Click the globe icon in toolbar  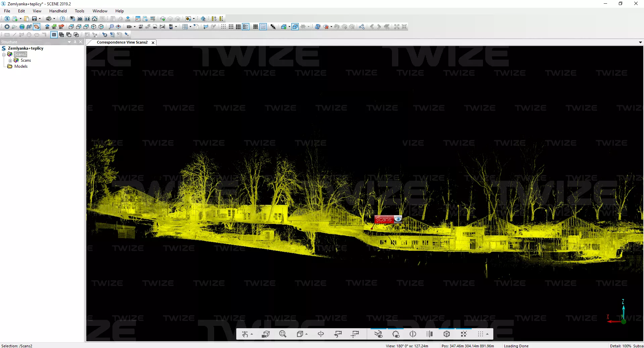click(22, 27)
